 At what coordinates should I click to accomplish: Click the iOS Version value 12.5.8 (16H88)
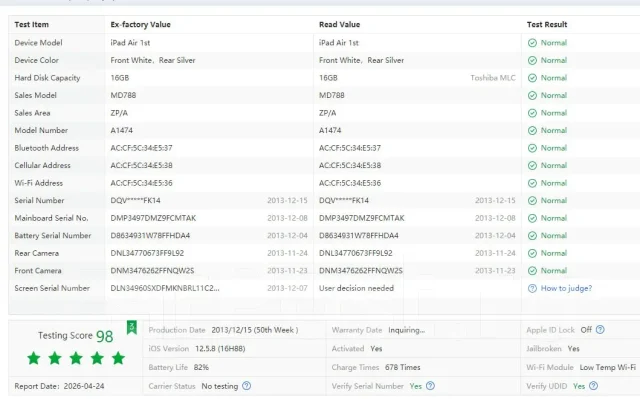[x=220, y=349]
